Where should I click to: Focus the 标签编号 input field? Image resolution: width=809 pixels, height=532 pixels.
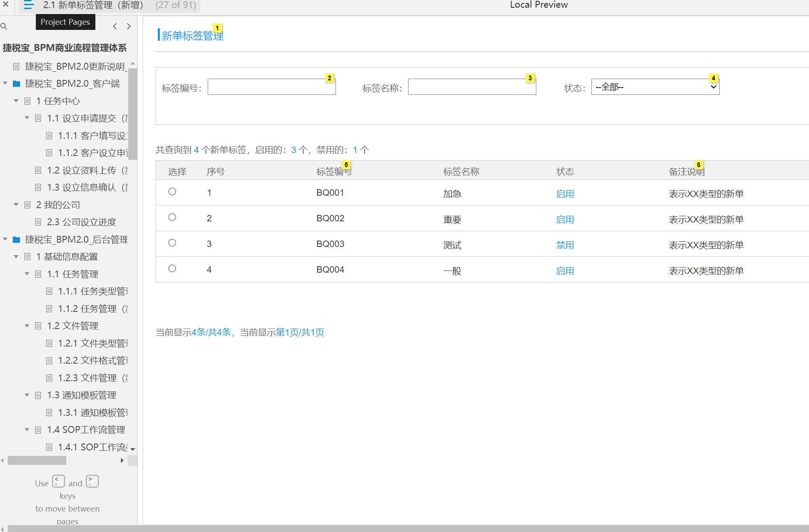[x=271, y=87]
